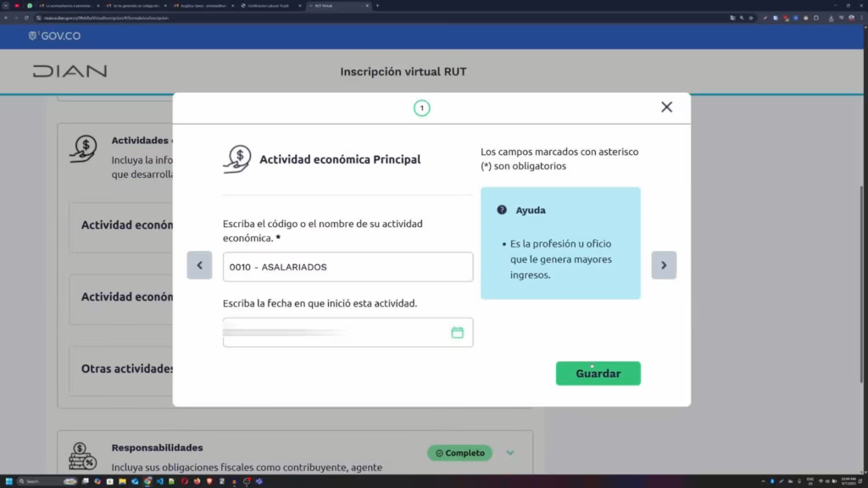Click the activity start date field
This screenshot has width=868, height=488.
pyautogui.click(x=348, y=332)
